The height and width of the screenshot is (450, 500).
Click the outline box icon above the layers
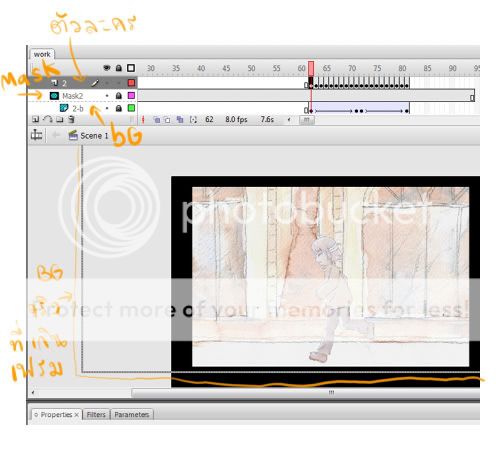(x=131, y=68)
